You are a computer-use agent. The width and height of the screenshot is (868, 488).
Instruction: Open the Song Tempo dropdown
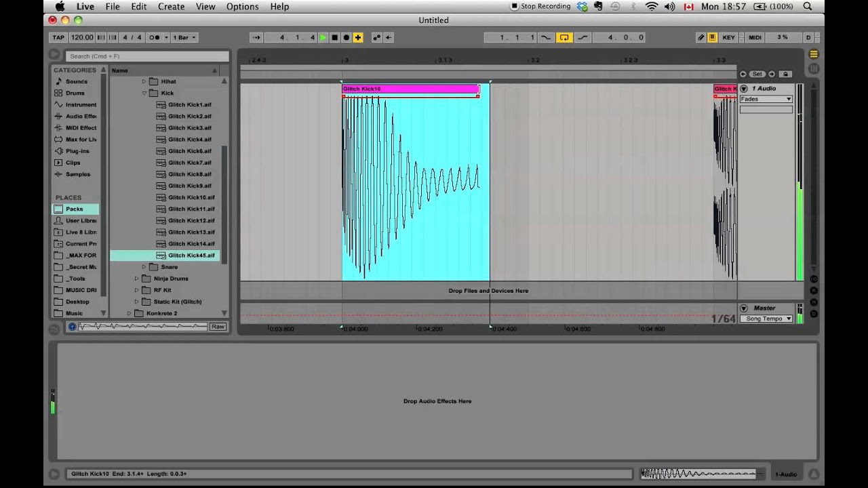tap(766, 319)
